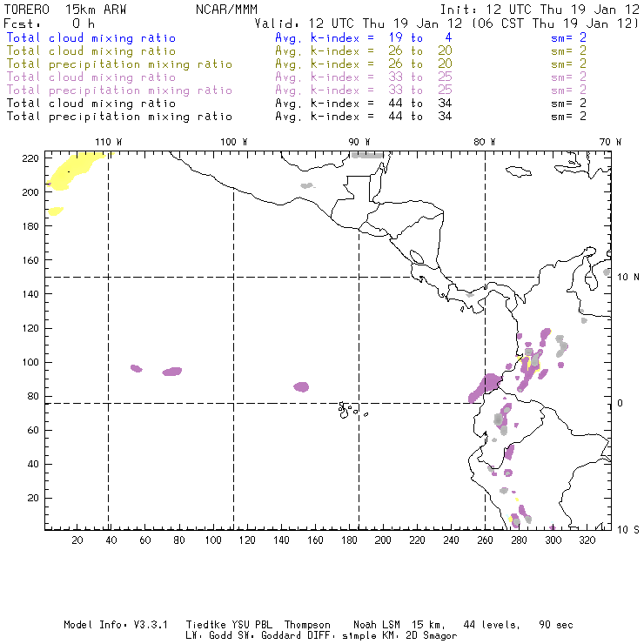This screenshot has height=644, width=644.
Task: Select the y-axis tick label "160"
Action: [x=30, y=260]
